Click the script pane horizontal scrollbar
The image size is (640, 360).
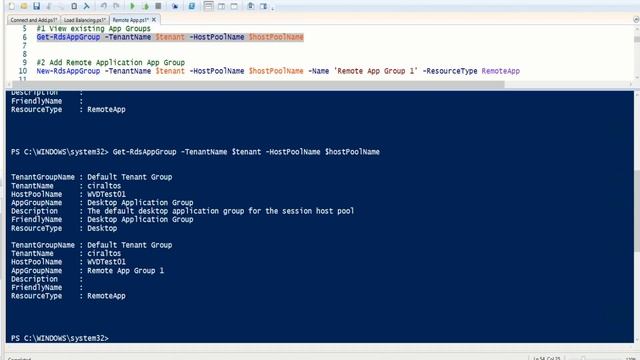click(x=258, y=84)
